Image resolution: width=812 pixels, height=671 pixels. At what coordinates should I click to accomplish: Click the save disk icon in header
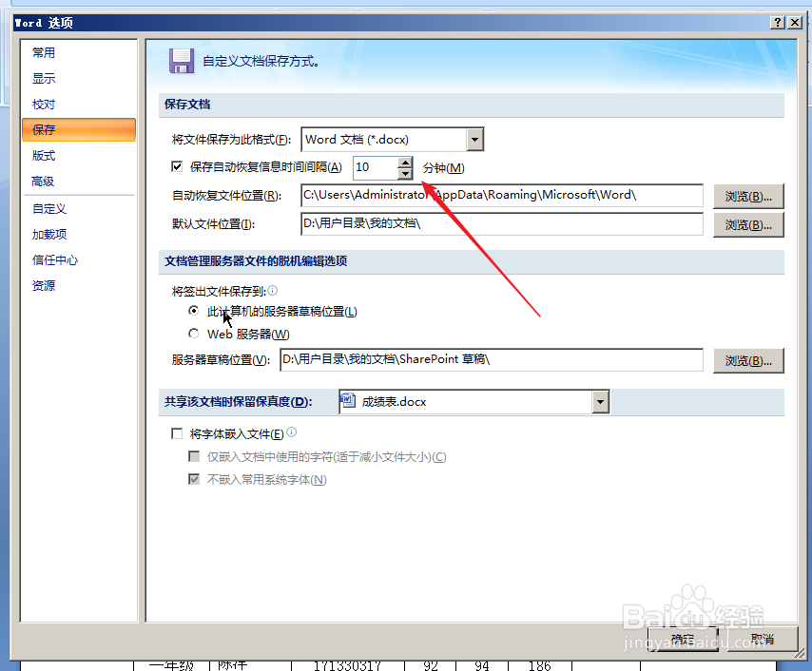click(182, 61)
